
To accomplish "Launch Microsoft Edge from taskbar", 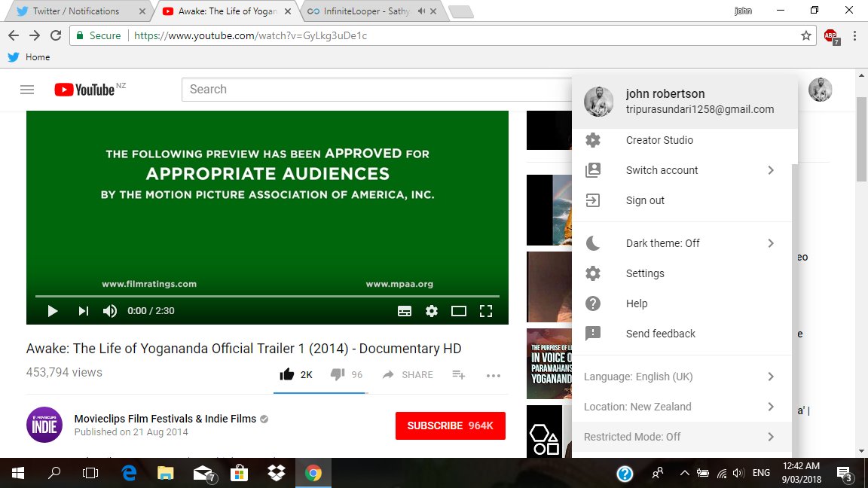I will click(129, 473).
